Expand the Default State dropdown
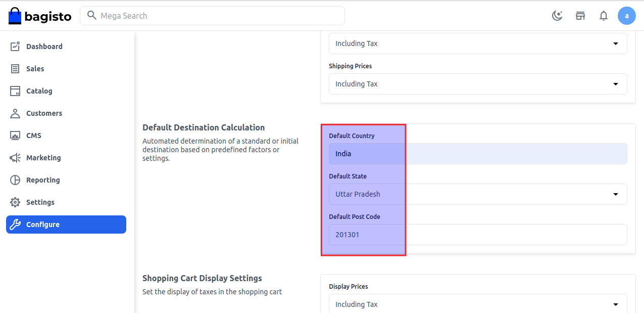 615,194
